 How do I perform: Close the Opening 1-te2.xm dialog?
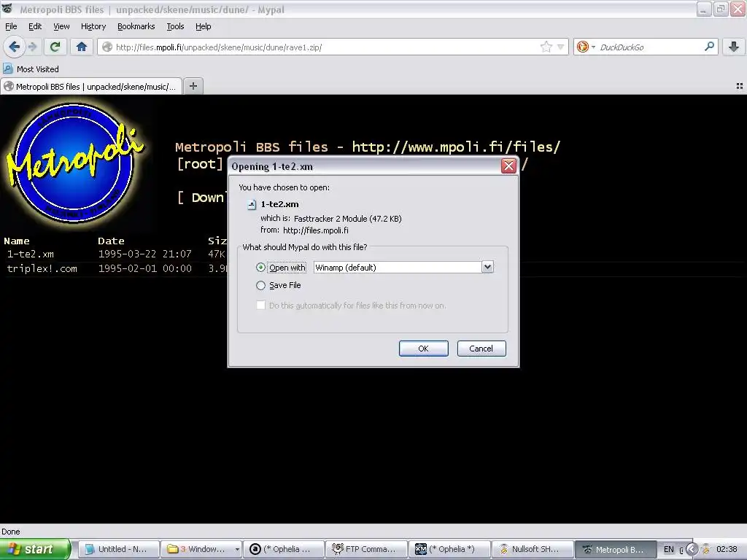[508, 166]
